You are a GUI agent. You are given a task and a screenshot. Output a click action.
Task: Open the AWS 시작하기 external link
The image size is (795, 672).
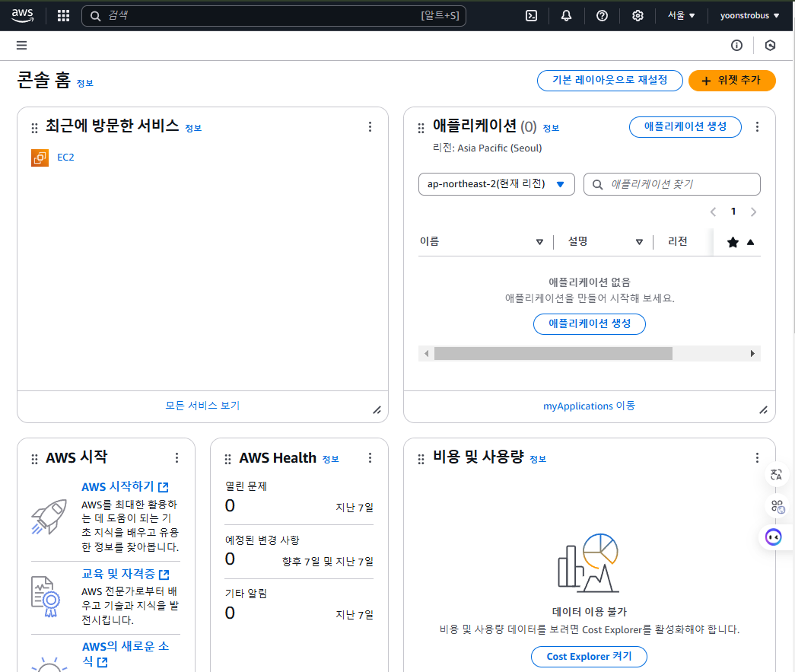point(125,487)
